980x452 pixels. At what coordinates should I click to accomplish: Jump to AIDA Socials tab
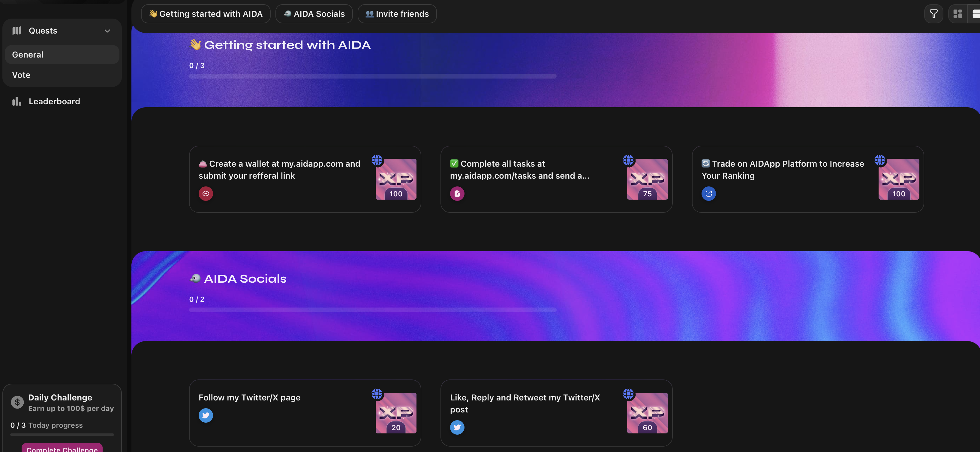[x=314, y=14]
